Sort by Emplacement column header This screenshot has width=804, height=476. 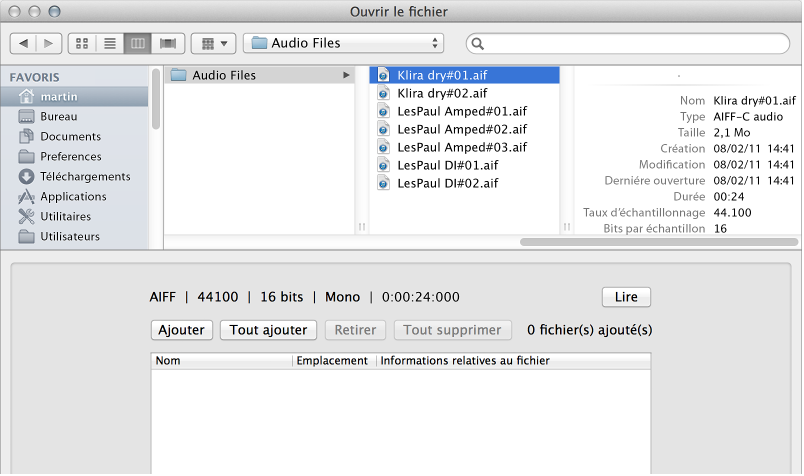pyautogui.click(x=334, y=361)
